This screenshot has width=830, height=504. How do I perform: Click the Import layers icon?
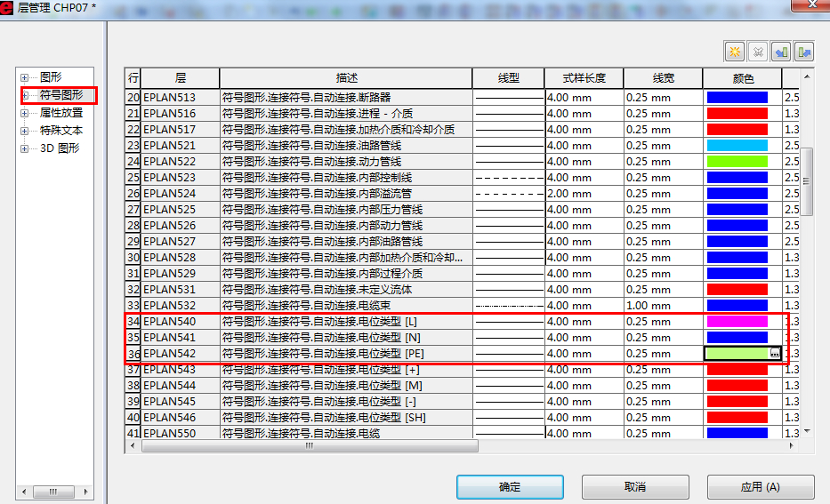781,52
